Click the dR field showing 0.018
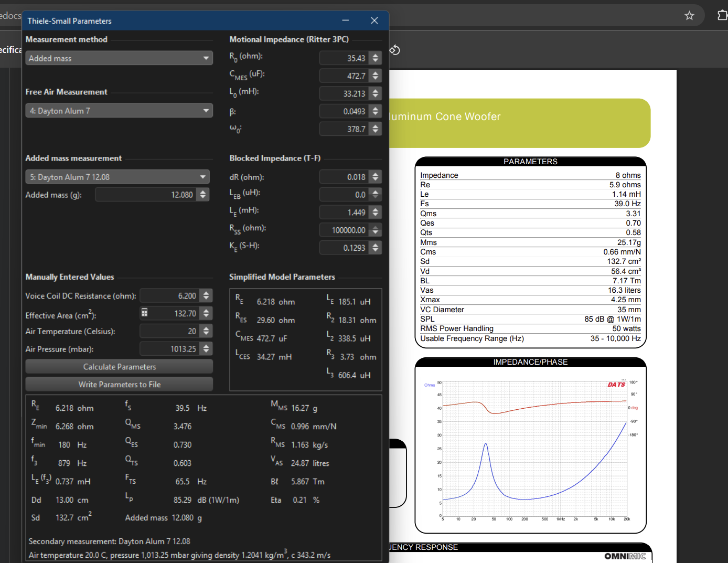This screenshot has width=728, height=563. [x=344, y=177]
